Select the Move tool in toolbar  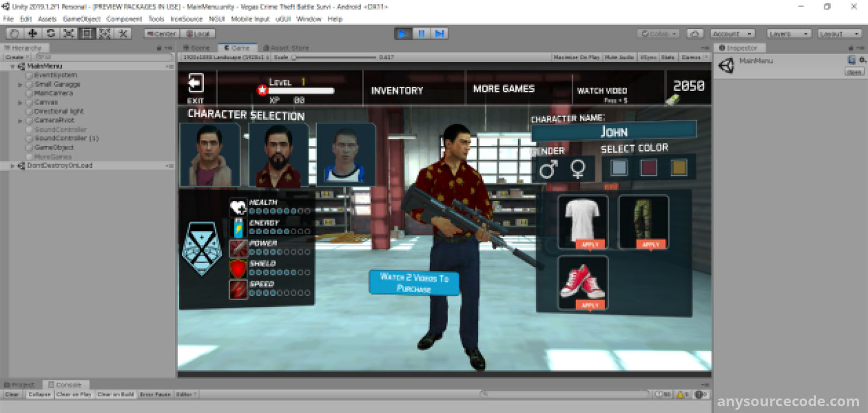[33, 34]
